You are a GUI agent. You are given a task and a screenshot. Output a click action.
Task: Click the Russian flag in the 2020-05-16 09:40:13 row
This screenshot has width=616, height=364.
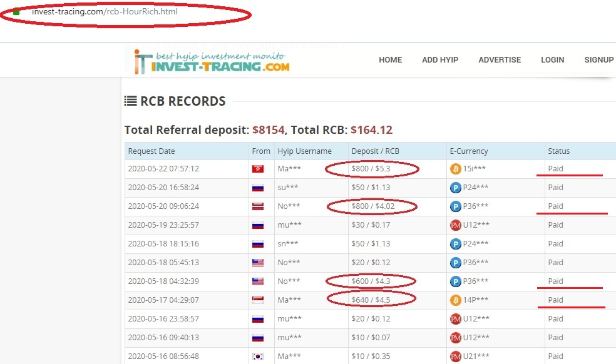click(258, 338)
